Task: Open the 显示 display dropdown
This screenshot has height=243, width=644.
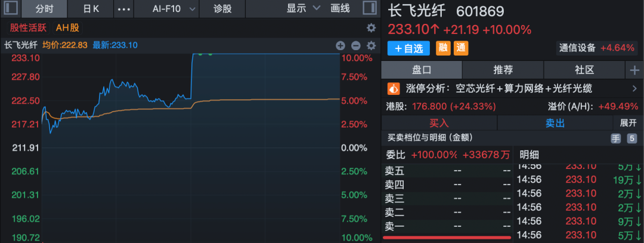Action: point(303,8)
